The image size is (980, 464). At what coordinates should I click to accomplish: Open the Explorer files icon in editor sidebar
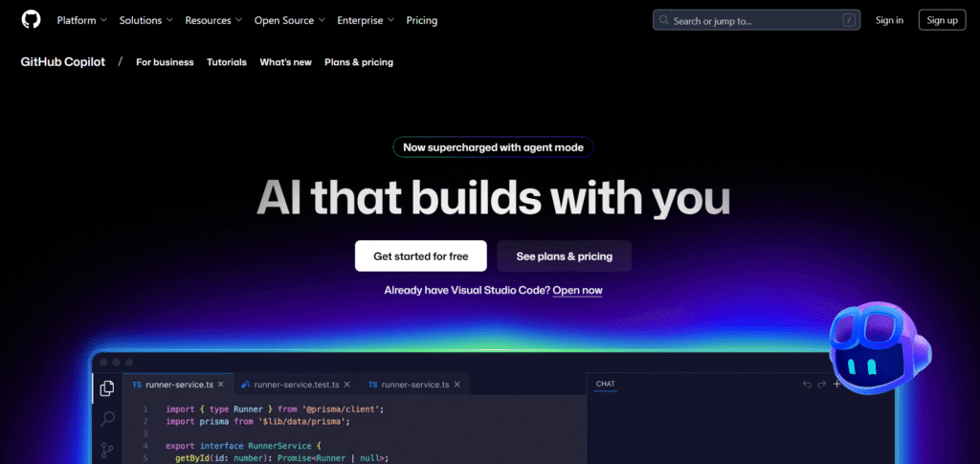108,387
